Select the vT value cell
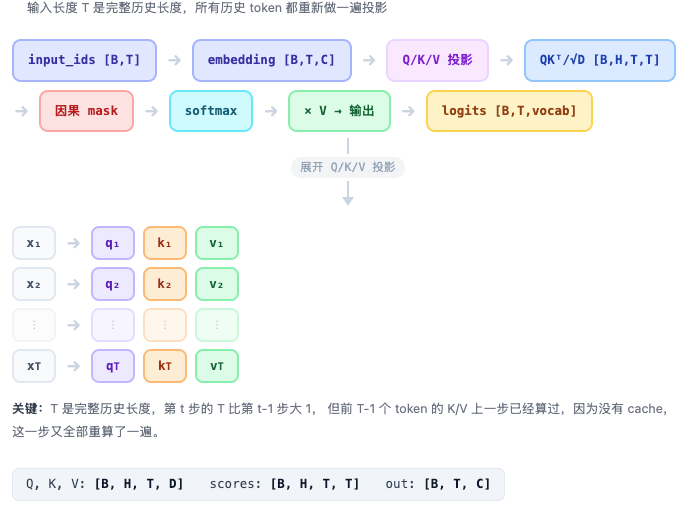 (x=217, y=366)
